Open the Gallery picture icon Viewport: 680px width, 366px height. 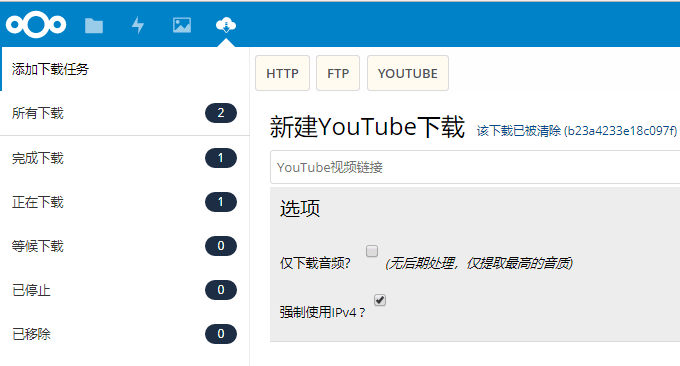coord(182,25)
